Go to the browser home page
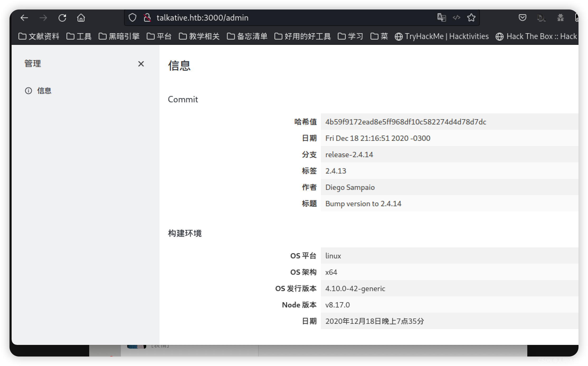This screenshot has height=366, width=588. point(81,18)
